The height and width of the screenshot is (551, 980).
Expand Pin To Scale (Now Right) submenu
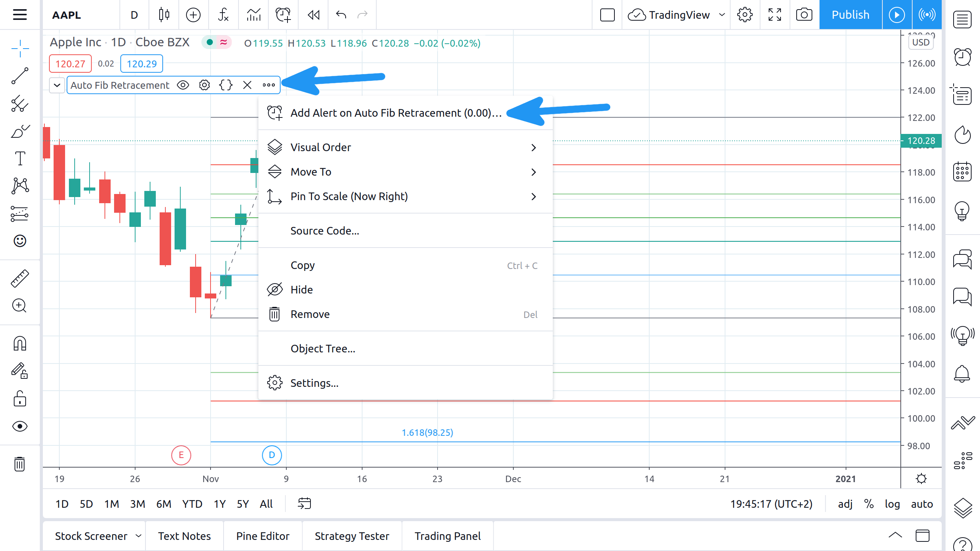405,196
